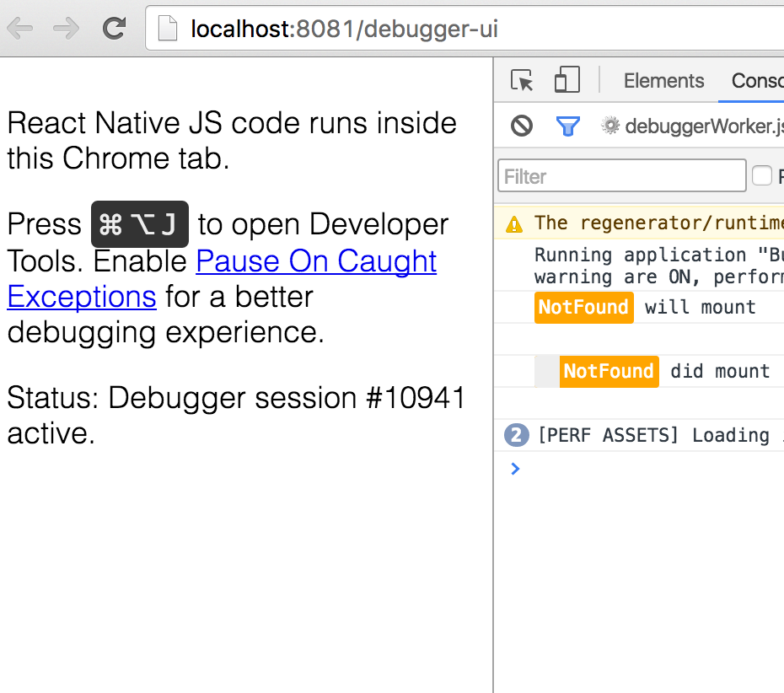Toggle the console filter funnel icon

[568, 126]
